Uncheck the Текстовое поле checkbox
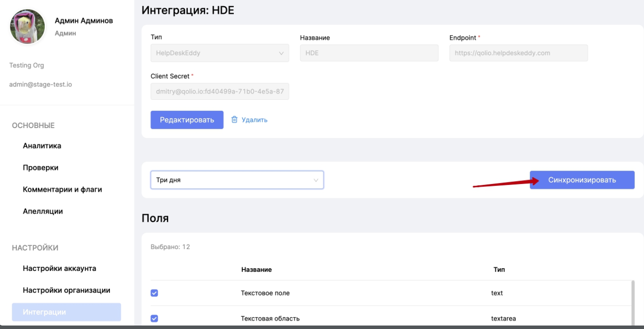Screen dimensions: 644x329 [x=154, y=293]
